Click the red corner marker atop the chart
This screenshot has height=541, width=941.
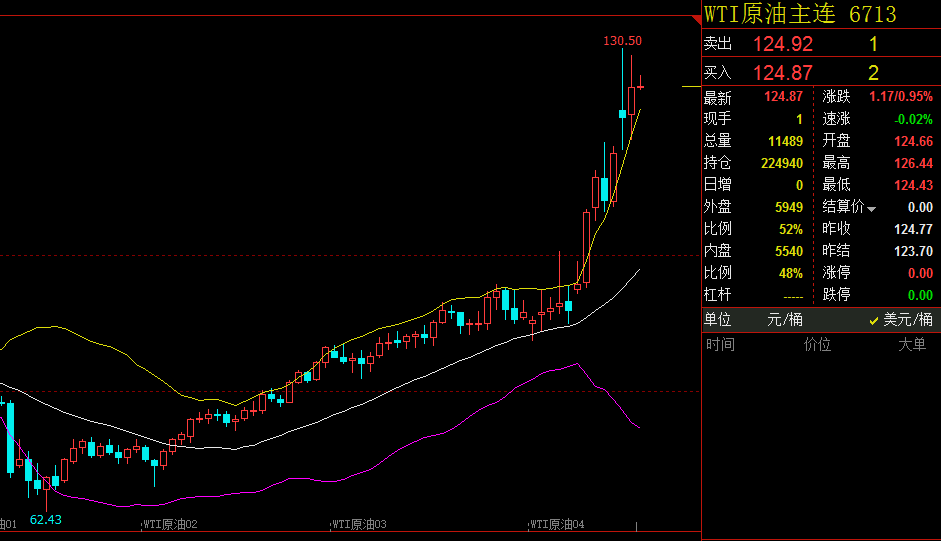coord(697,20)
